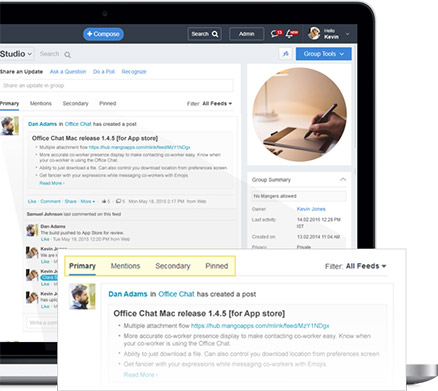Collapse the Group Summary panel

tap(343, 179)
